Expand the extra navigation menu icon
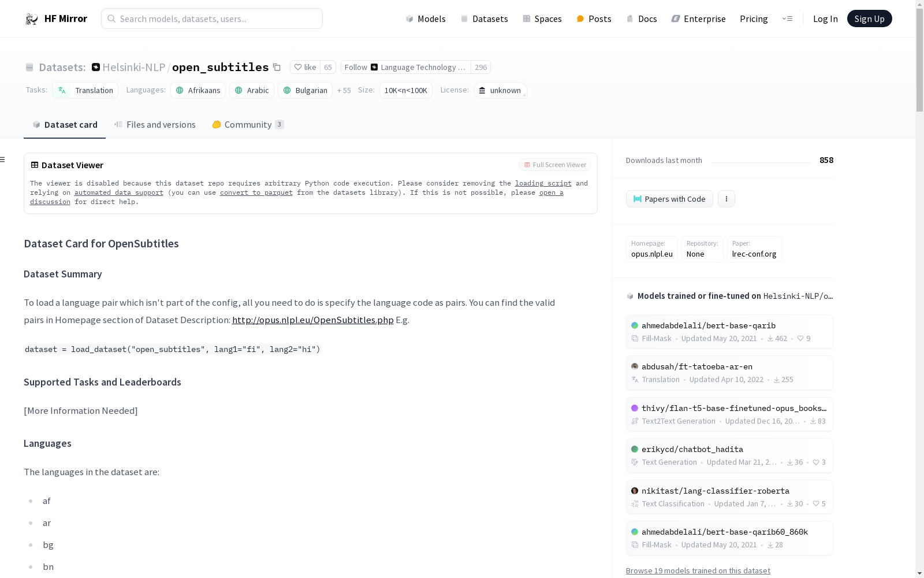Screen dimensions: 924x578 coord(787,18)
